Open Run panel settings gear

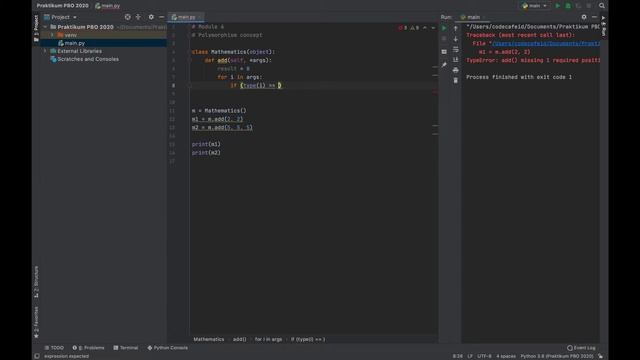click(584, 17)
